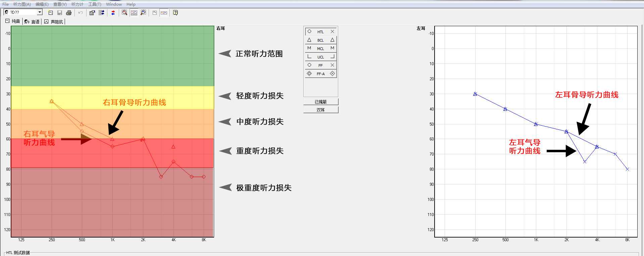Screen dimensions: 644x256
Task: Select the HTL symbol row
Action: pyautogui.click(x=320, y=32)
